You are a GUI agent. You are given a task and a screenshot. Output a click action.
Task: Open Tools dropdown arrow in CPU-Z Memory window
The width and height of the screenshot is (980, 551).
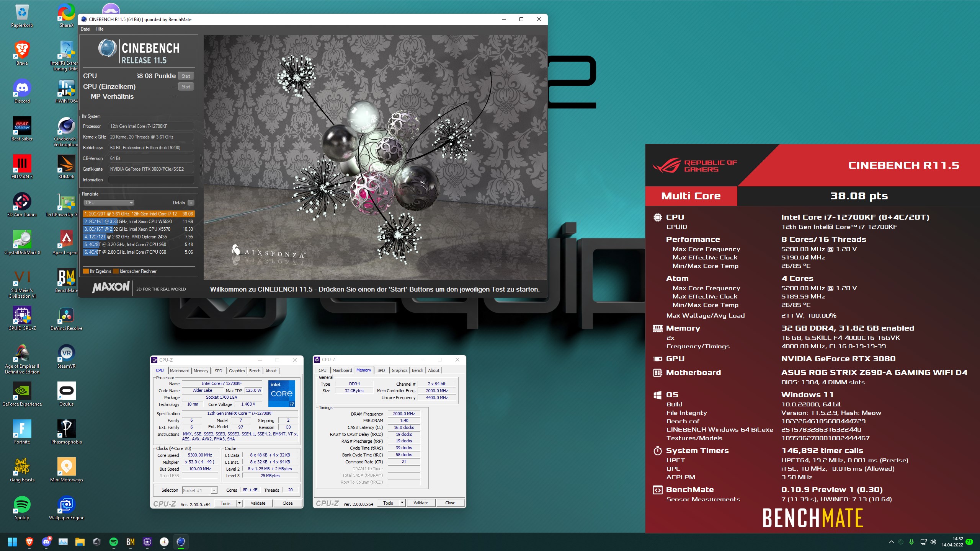coord(402,503)
